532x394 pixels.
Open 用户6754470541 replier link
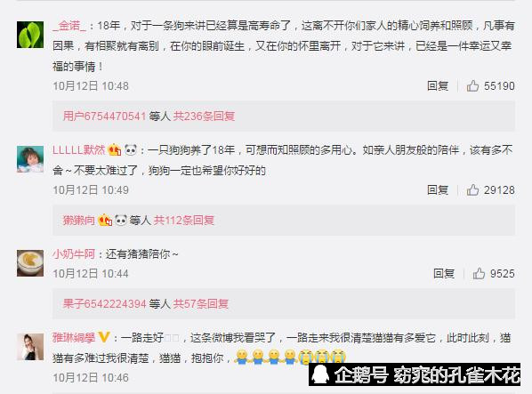104,116
